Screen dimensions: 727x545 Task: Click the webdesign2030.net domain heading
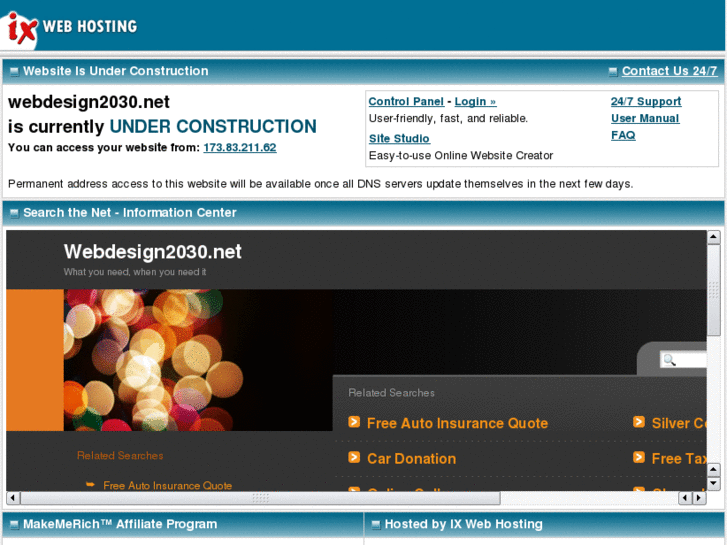pos(89,102)
